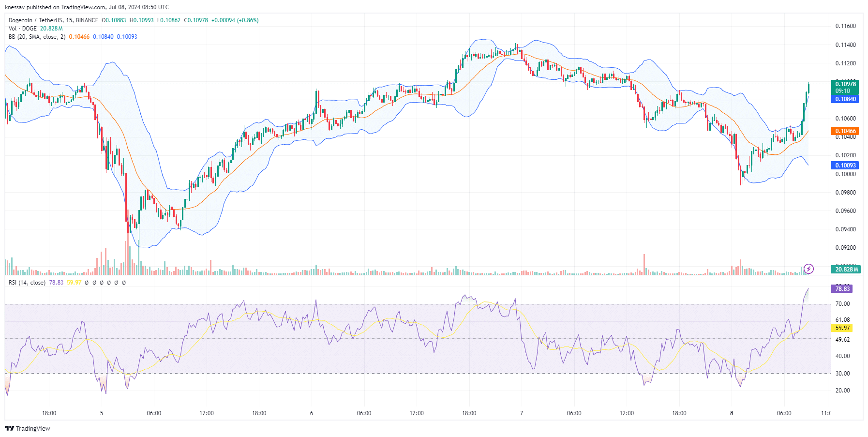Click the blue 0.10093 lower band price tag
The height and width of the screenshot is (437, 868).
(x=845, y=166)
